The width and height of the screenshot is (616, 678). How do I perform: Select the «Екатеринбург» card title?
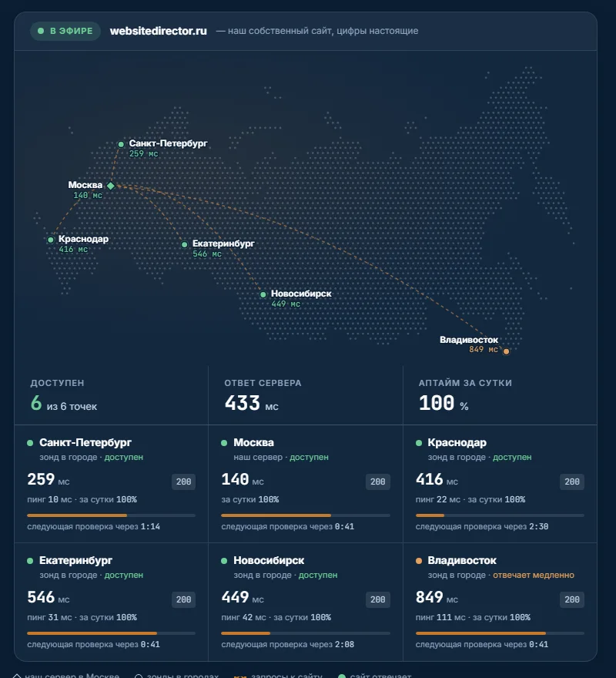click(x=75, y=561)
